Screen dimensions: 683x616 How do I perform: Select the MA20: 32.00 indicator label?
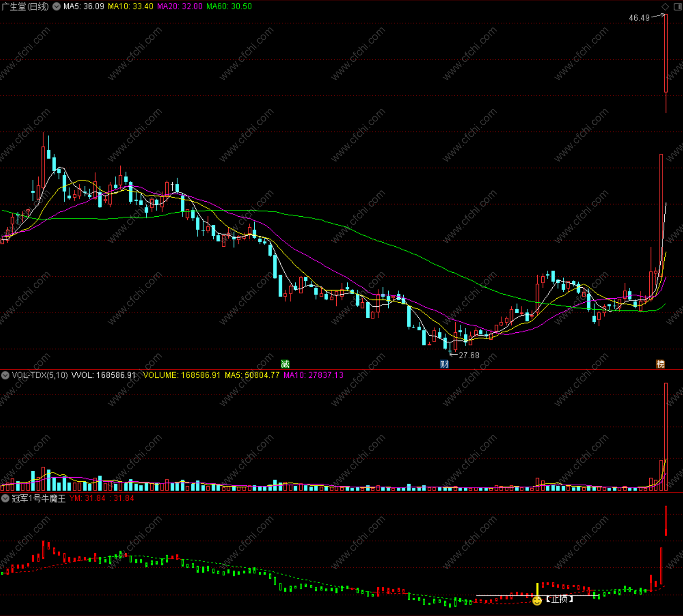coord(180,6)
